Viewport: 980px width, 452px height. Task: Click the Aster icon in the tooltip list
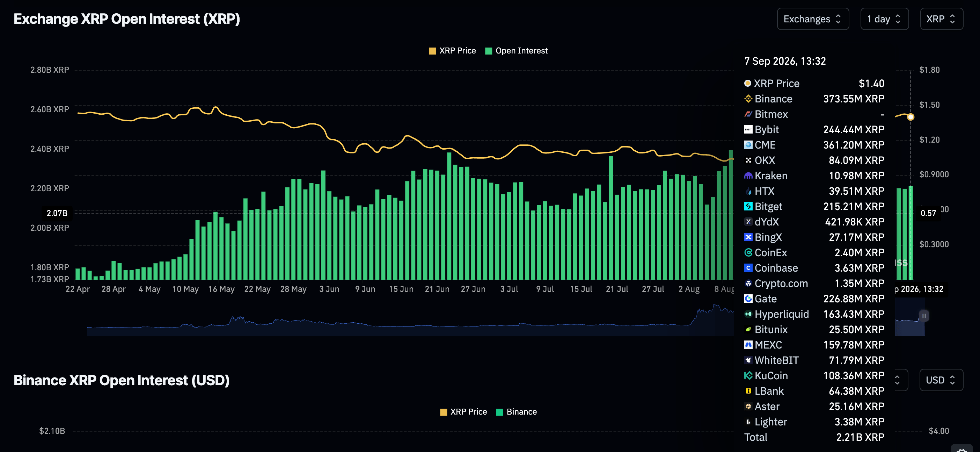(748, 406)
